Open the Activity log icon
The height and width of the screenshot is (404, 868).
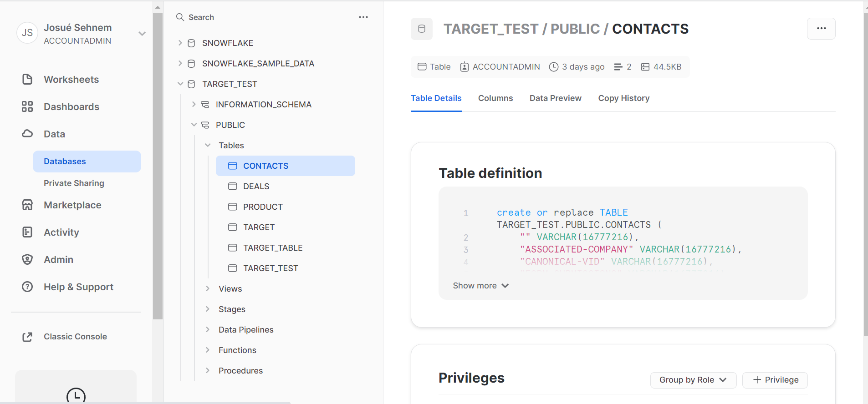[27, 232]
